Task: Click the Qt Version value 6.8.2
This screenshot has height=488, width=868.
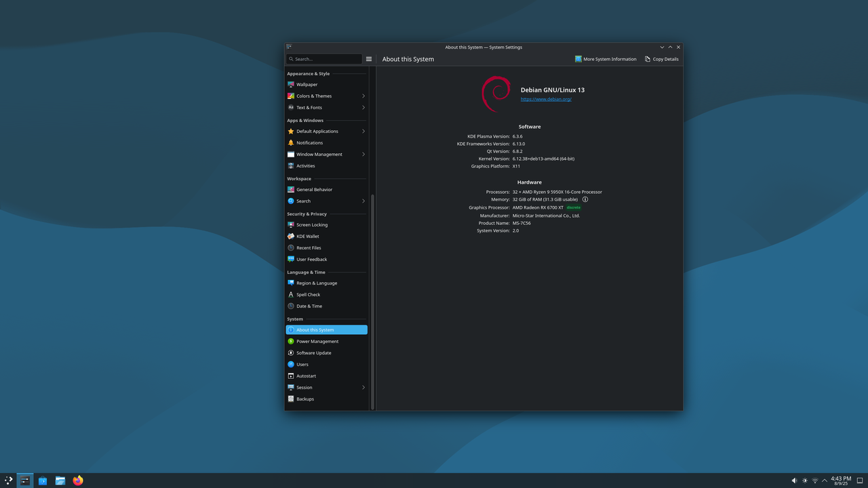Action: point(517,151)
